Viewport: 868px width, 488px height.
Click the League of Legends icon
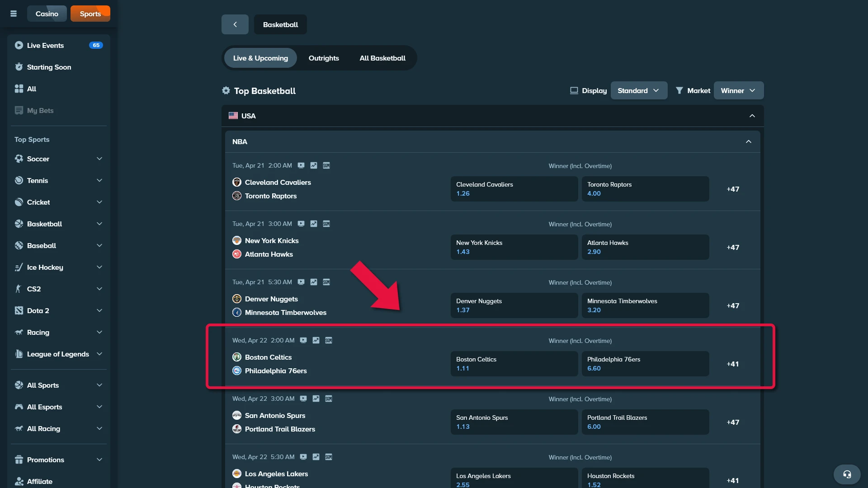pos(19,354)
